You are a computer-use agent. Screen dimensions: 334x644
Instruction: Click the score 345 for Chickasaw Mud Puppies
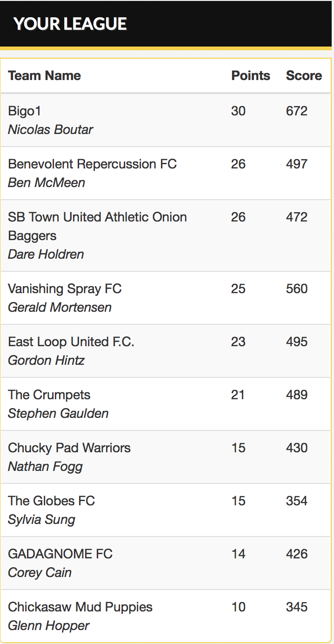(x=297, y=607)
